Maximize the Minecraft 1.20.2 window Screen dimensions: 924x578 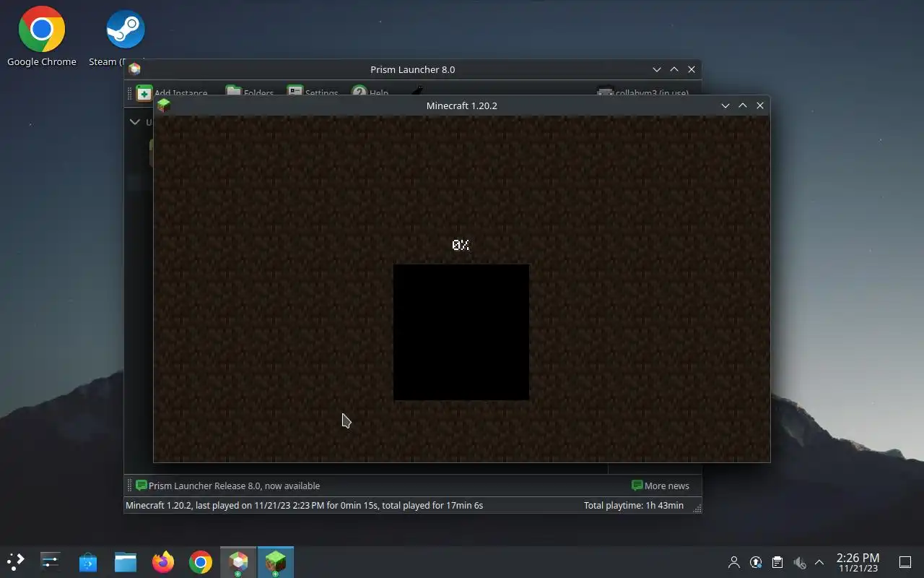point(743,105)
